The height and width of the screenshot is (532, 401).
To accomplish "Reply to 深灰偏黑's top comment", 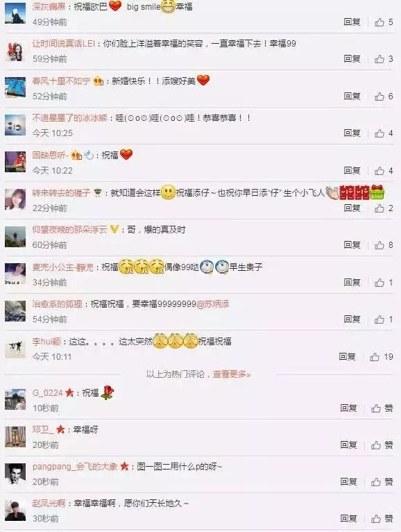I will 352,22.
